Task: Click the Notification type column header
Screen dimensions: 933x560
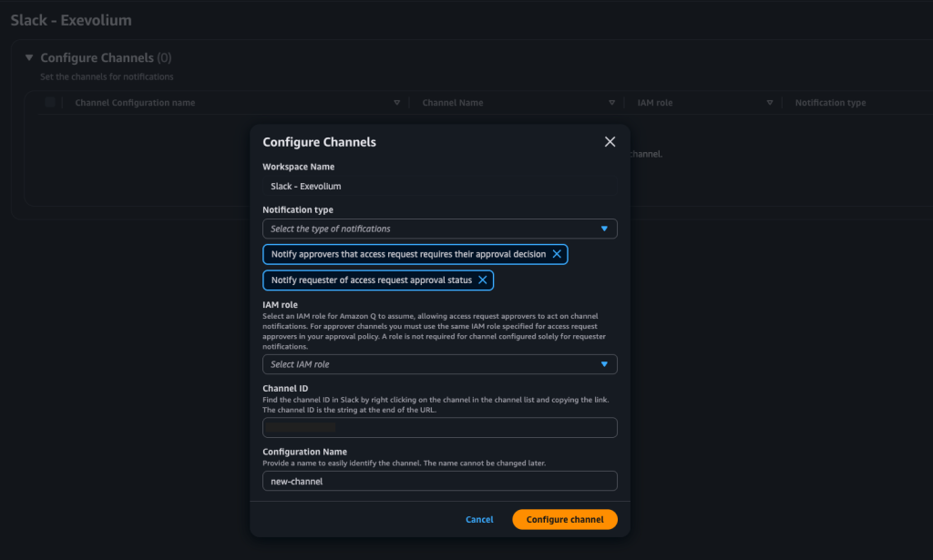Action: coord(830,103)
